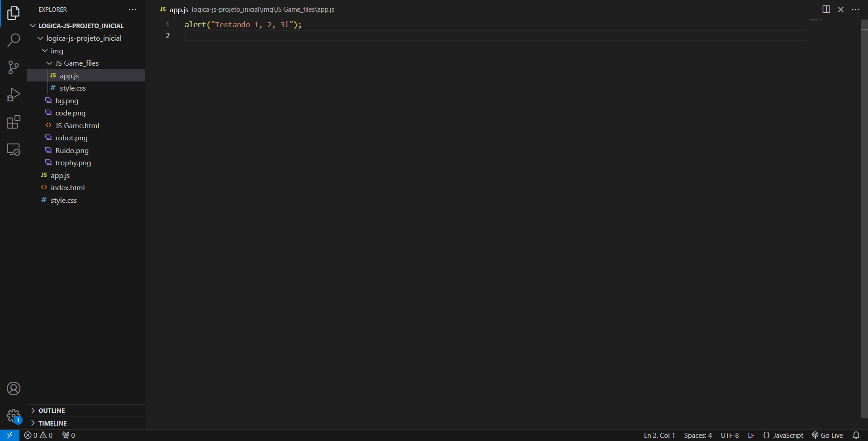Open the Accounts menu icon
The width and height of the screenshot is (868, 441).
(x=14, y=388)
